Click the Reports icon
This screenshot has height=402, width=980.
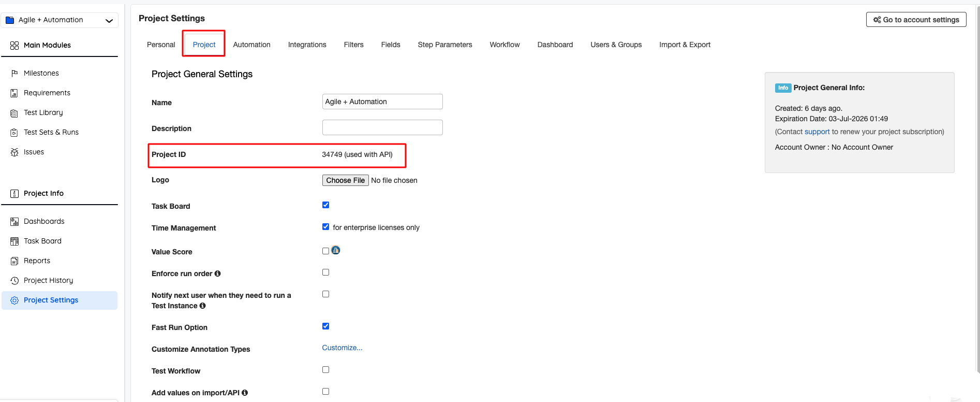(14, 261)
